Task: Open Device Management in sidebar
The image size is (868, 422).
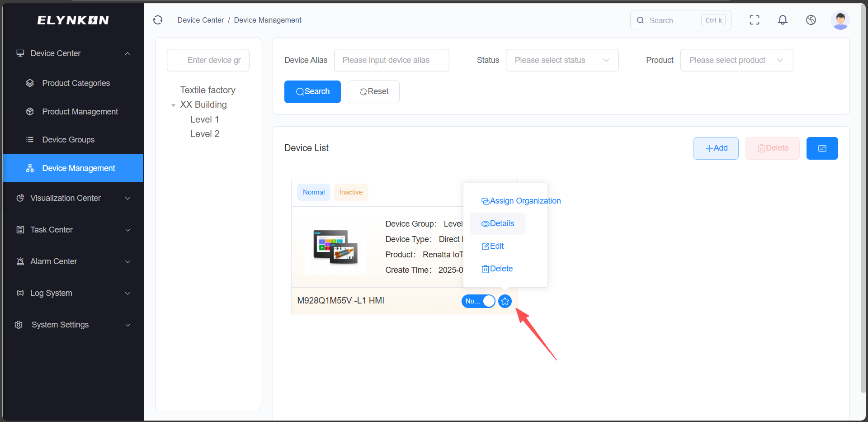Action: 73,168
